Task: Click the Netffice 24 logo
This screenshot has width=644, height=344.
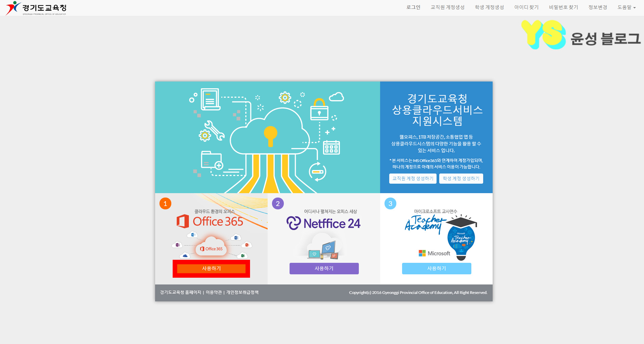Action: (x=323, y=223)
